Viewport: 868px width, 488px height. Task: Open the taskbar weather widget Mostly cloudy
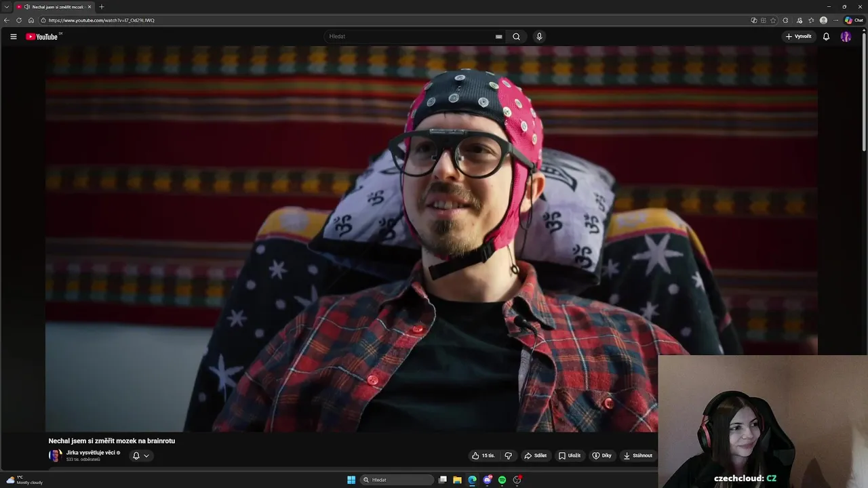tap(24, 480)
